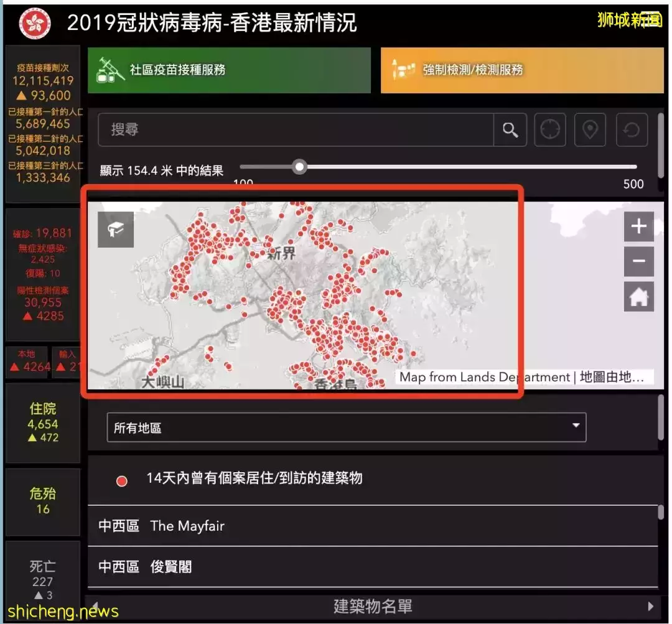The height and width of the screenshot is (624, 672).
Task: Open The Mayfair building entry
Action: tap(187, 526)
